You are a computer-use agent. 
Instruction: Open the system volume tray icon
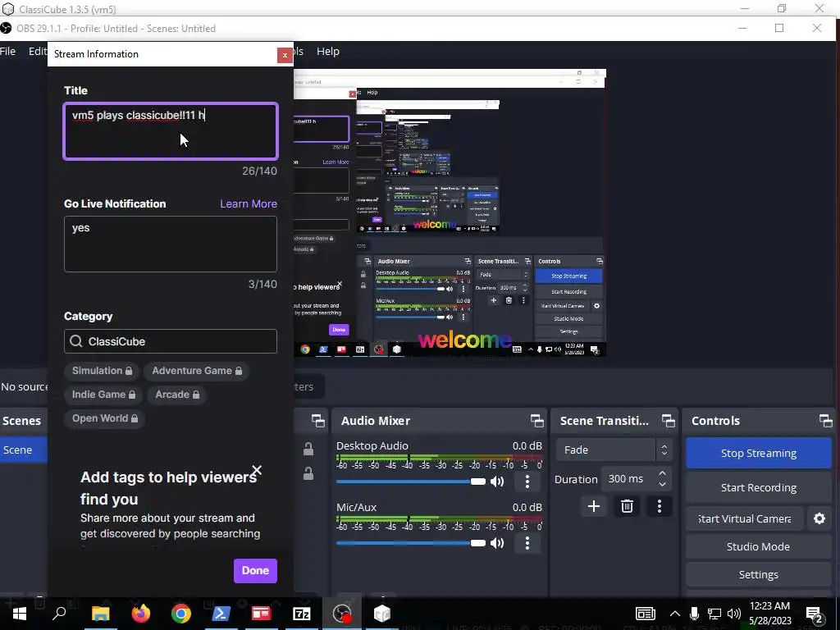pos(734,614)
